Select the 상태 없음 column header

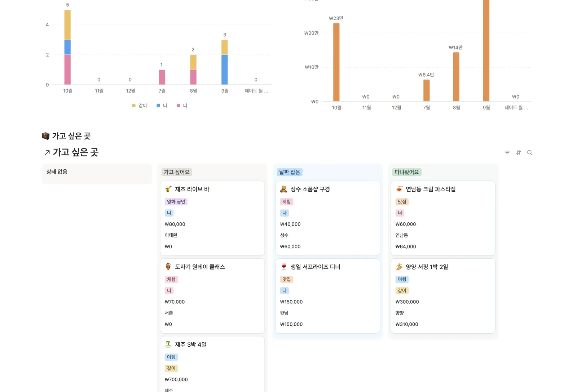(x=57, y=172)
